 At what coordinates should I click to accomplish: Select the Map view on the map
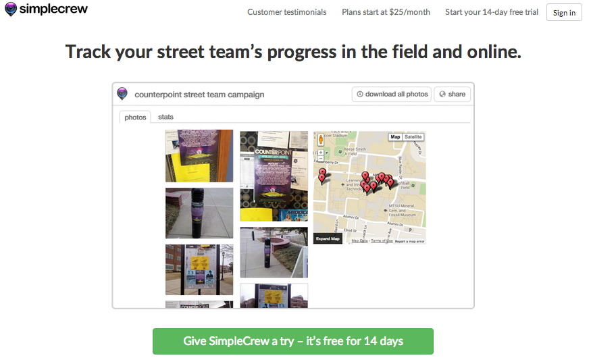[x=395, y=137]
